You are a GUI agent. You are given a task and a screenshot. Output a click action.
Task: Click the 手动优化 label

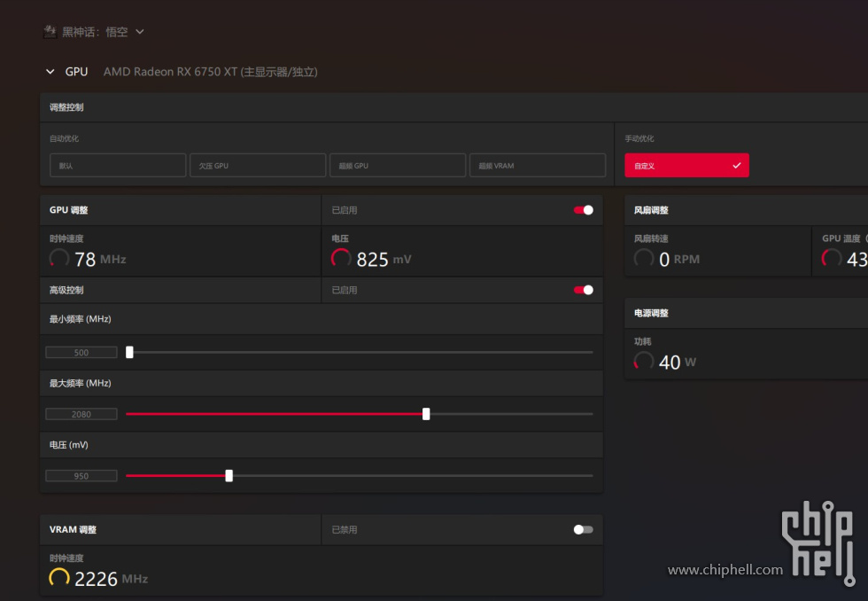[x=639, y=138]
